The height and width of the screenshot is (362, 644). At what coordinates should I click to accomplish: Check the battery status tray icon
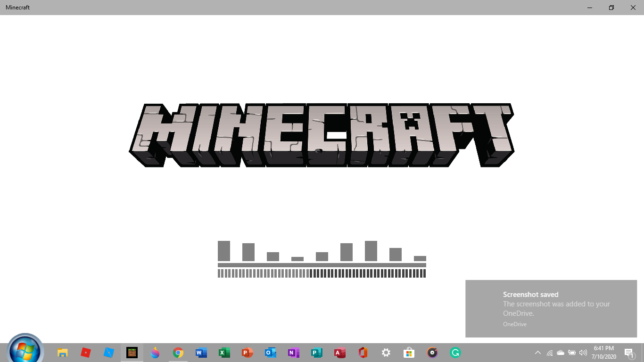[x=572, y=353]
